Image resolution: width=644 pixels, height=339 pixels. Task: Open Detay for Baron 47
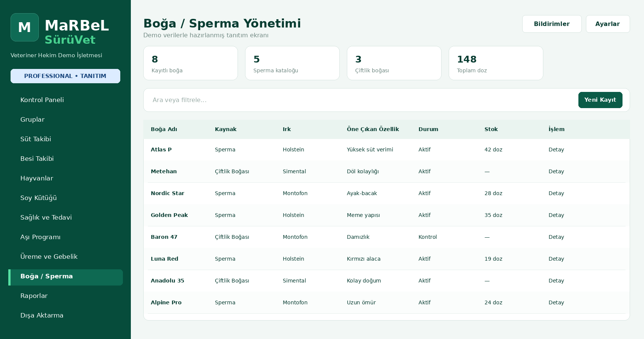click(x=556, y=237)
